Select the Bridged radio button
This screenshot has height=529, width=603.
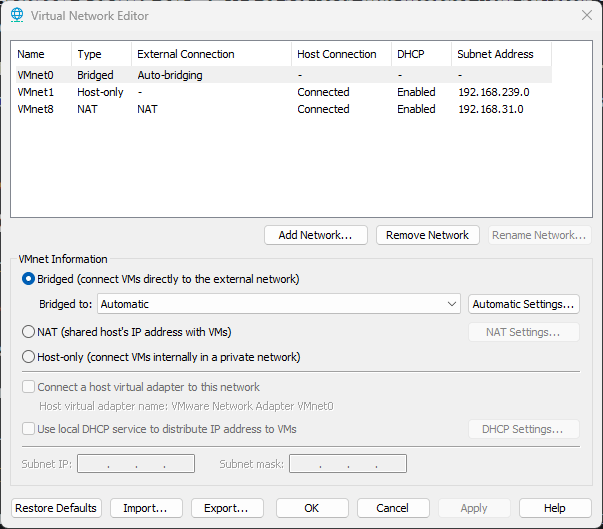click(x=29, y=279)
